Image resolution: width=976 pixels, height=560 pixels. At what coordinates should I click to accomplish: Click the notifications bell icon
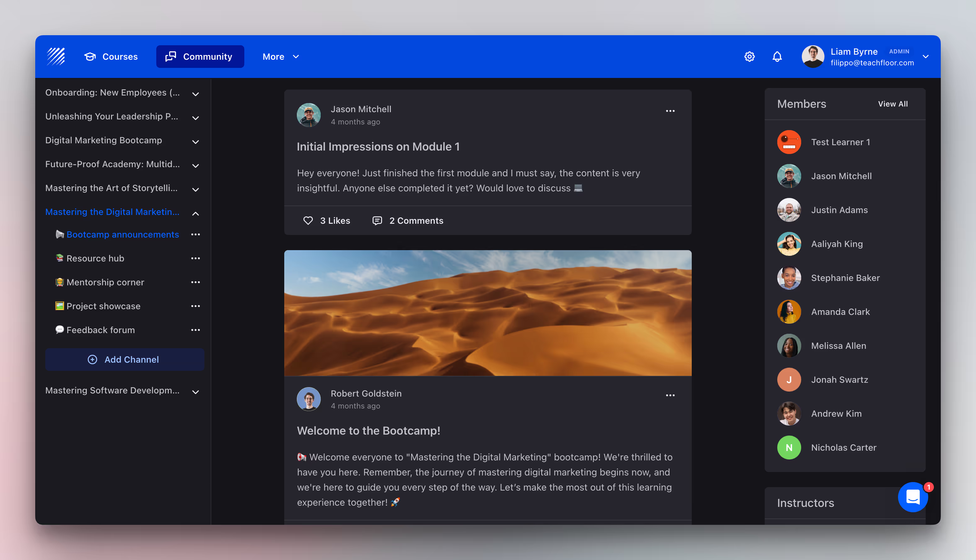click(777, 57)
